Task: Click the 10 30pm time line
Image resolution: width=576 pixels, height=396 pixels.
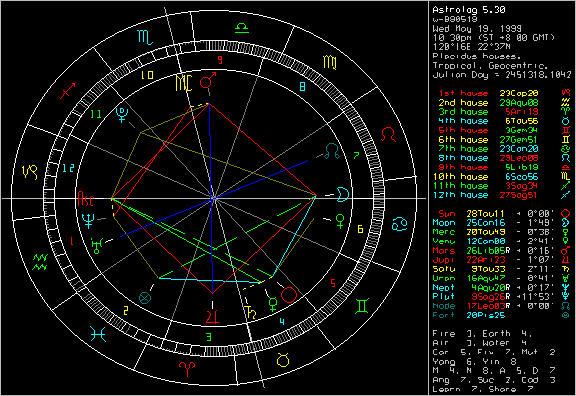Action: pyautogui.click(x=493, y=38)
